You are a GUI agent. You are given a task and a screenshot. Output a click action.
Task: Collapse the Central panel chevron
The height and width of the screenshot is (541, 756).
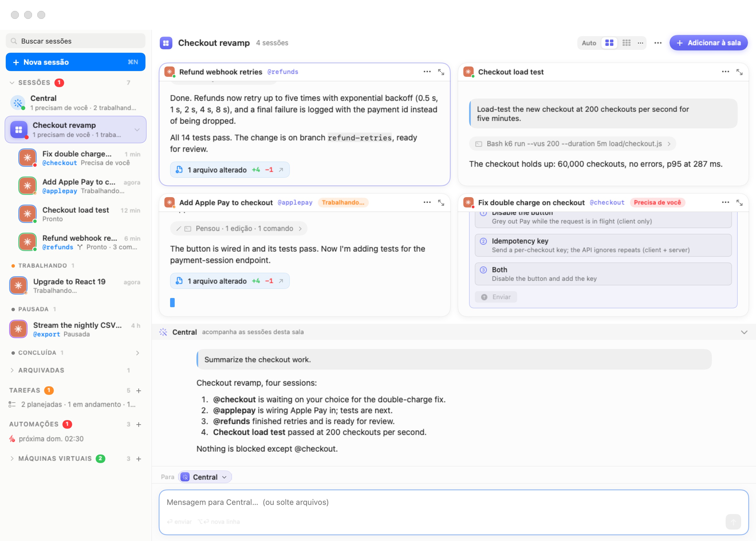[744, 332]
